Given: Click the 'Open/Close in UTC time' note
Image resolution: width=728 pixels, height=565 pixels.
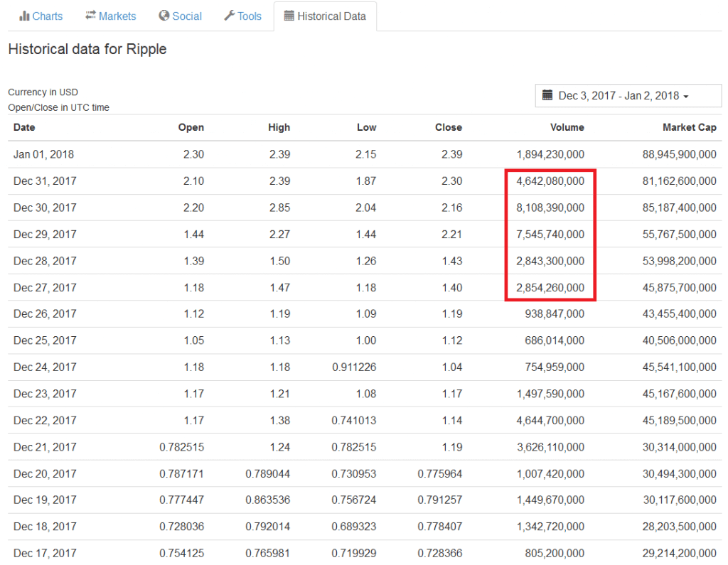Looking at the screenshot, I should (x=58, y=107).
